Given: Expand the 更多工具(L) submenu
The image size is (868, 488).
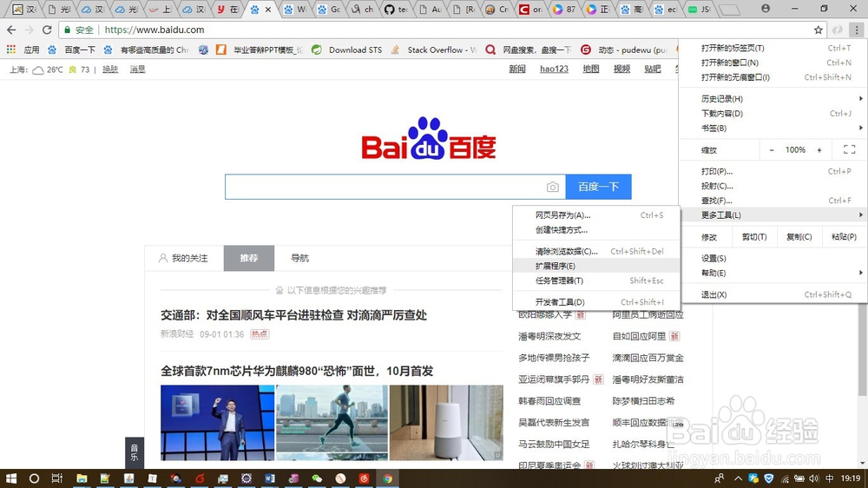Looking at the screenshot, I should [773, 215].
